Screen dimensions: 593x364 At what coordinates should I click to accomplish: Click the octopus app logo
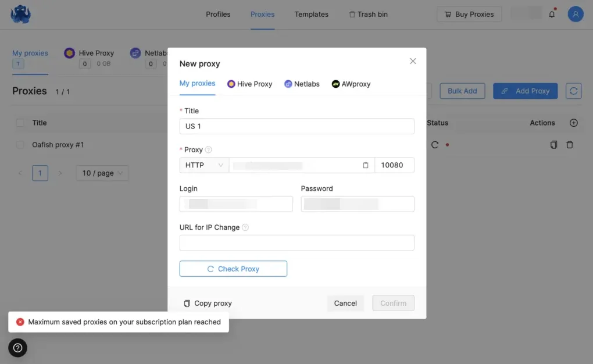[x=20, y=13]
